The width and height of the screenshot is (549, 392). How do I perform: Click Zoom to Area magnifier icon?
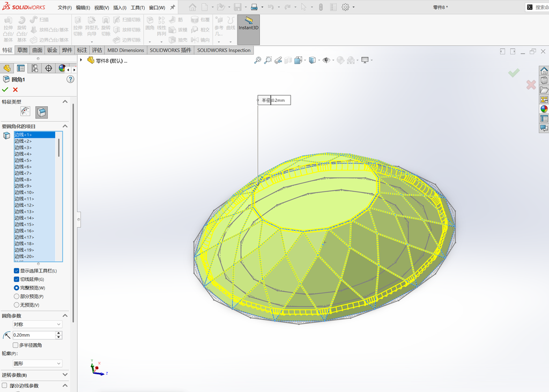click(x=268, y=60)
